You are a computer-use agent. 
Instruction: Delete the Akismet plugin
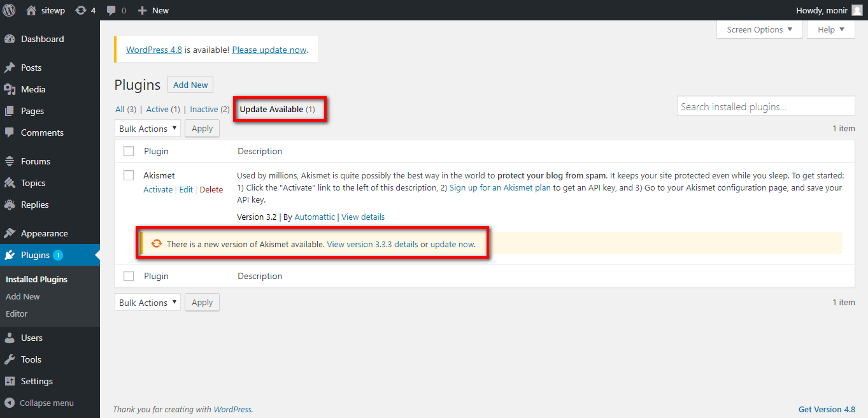211,189
